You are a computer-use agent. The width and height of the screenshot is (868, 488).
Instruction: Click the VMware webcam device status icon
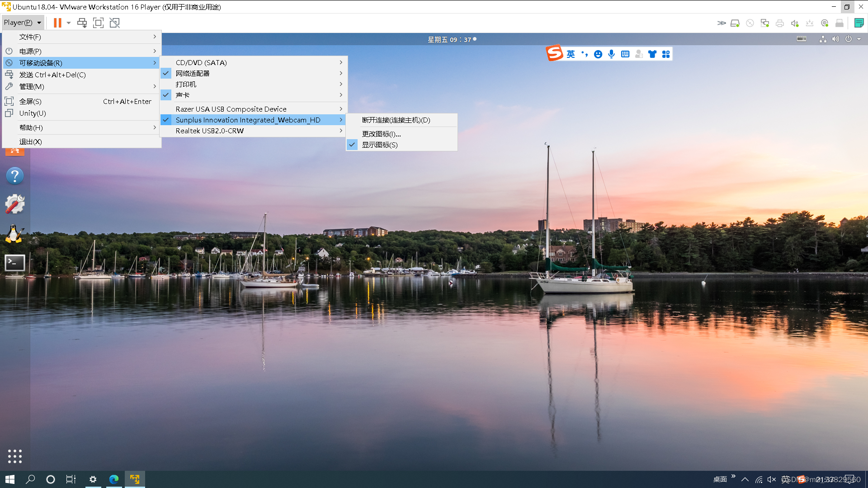point(825,23)
